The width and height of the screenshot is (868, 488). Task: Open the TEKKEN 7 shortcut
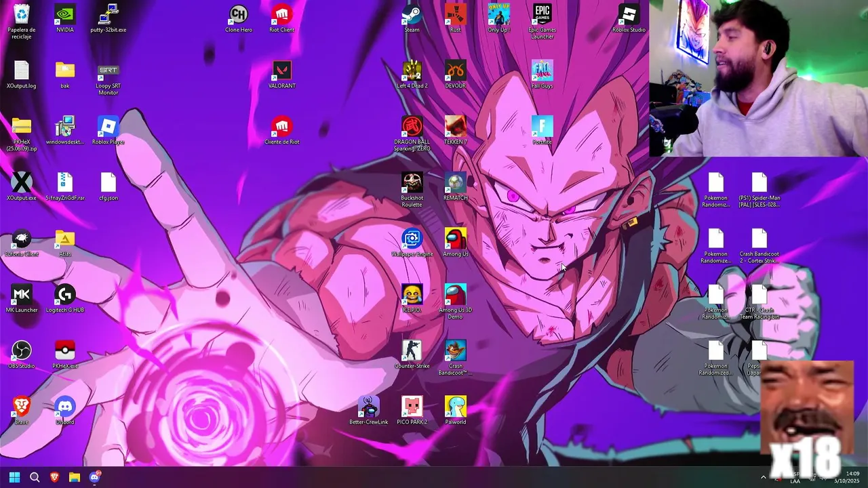tap(456, 131)
